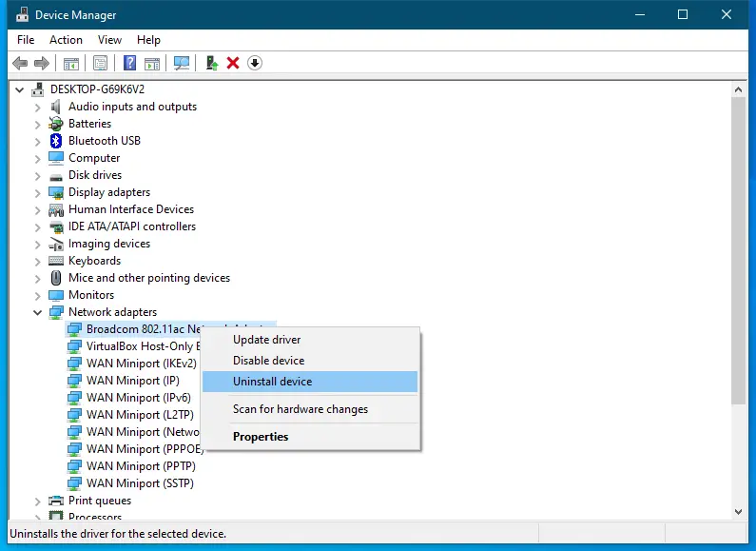756x551 pixels.
Task: Expand the Display adapters category
Action: [38, 193]
